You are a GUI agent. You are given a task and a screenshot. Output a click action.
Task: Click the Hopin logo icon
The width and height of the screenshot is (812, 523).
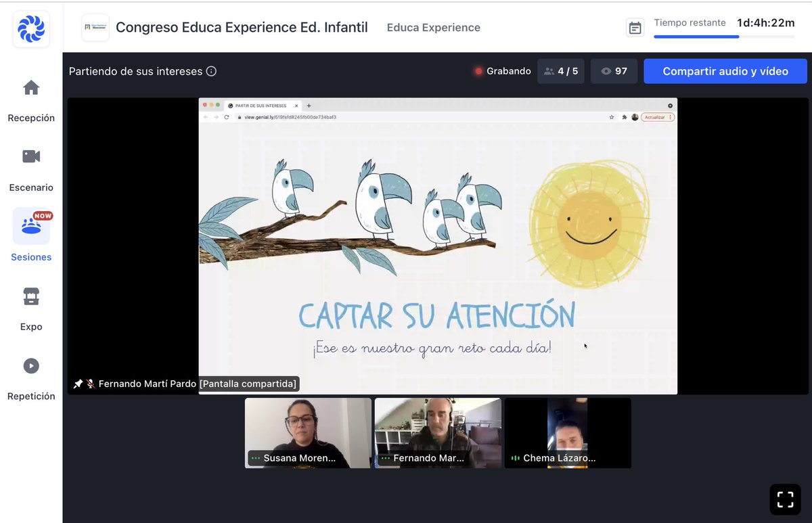coord(31,29)
